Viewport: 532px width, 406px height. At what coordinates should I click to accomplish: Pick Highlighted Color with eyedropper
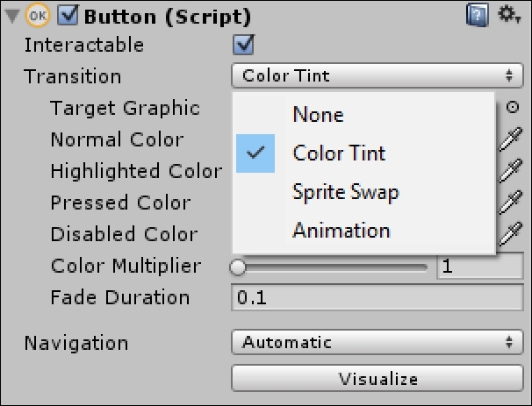click(510, 171)
